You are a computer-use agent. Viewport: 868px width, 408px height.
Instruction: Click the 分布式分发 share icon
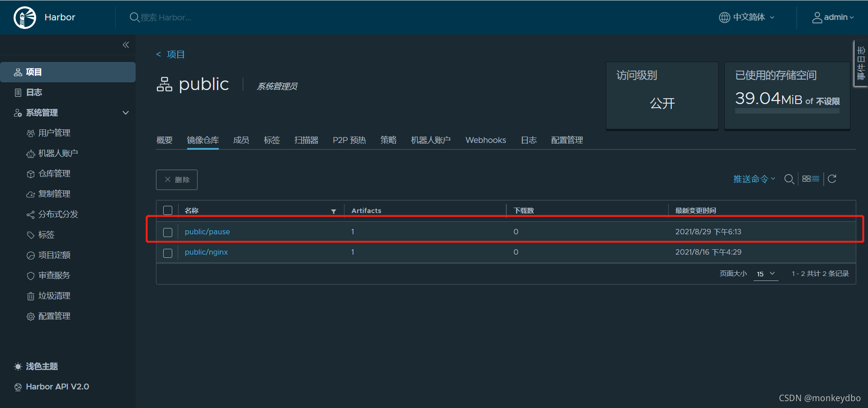click(30, 215)
